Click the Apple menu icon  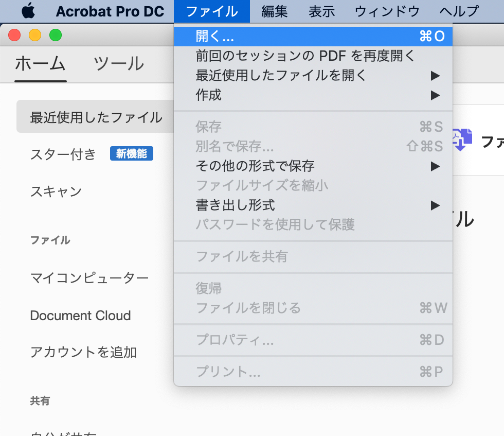[x=28, y=10]
